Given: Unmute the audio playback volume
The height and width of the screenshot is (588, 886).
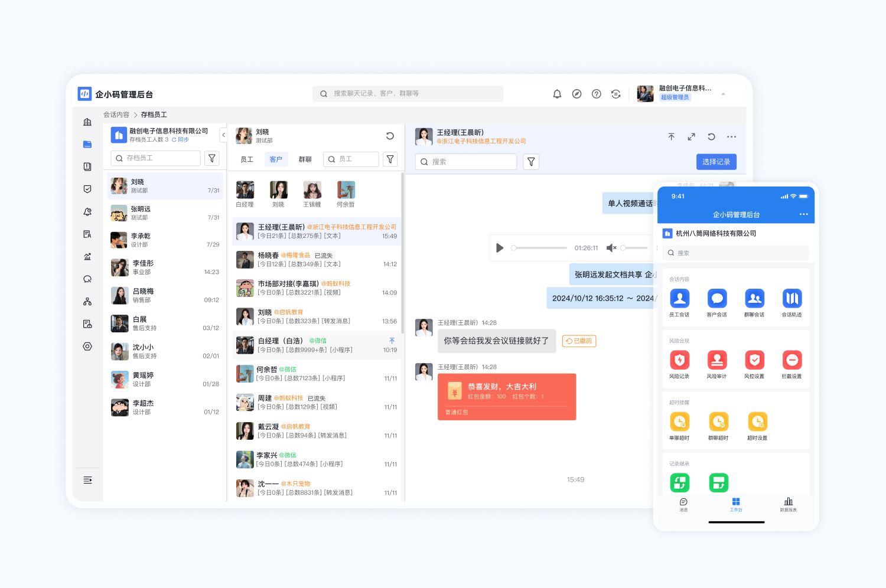Looking at the screenshot, I should coord(611,248).
